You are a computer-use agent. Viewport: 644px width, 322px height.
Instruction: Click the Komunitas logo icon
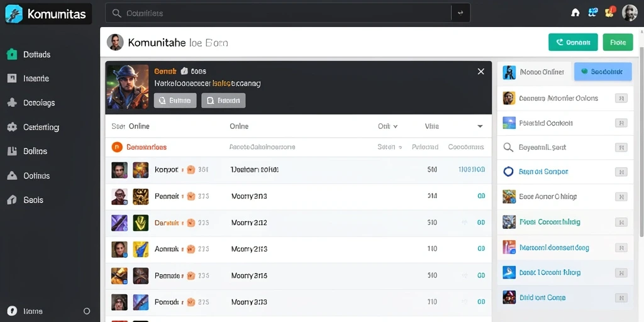14,14
